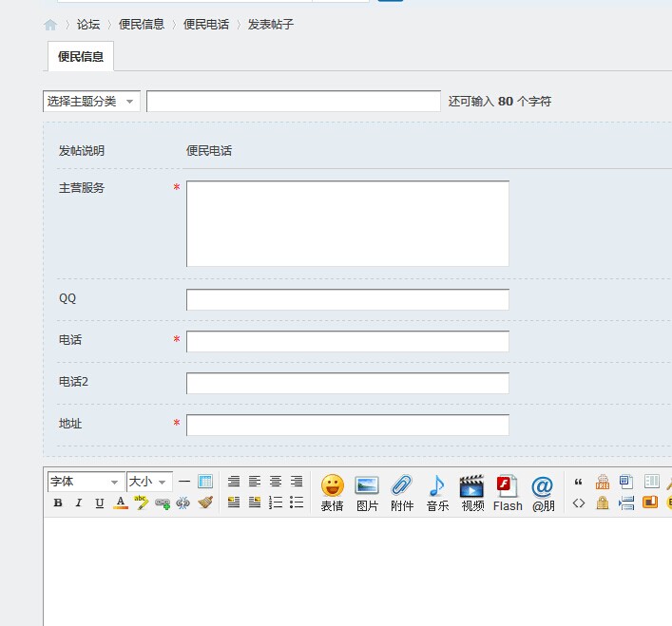The image size is (672, 626).
Task: Open the 表情 emoticon picker
Action: click(332, 493)
